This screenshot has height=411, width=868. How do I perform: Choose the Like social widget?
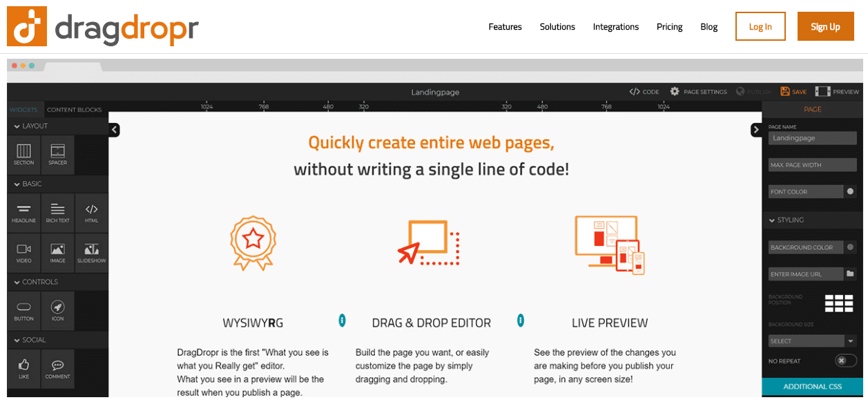tap(23, 369)
